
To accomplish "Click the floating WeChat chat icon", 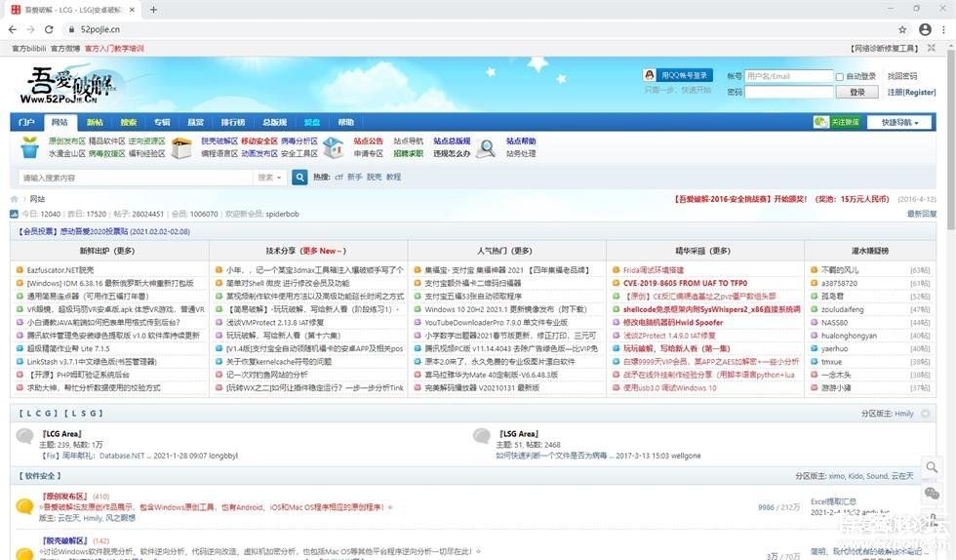I will click(x=932, y=493).
